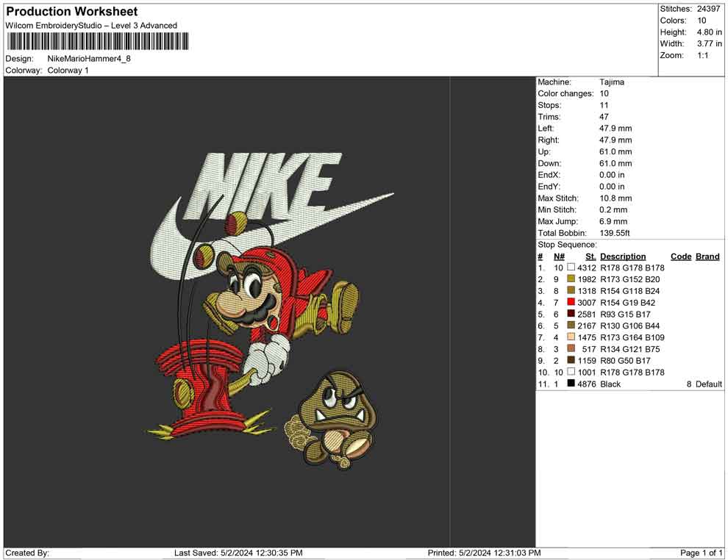Screen dimensions: 728x560
Task: Click the brown swatch for R80 G50 B17
Action: 571,360
